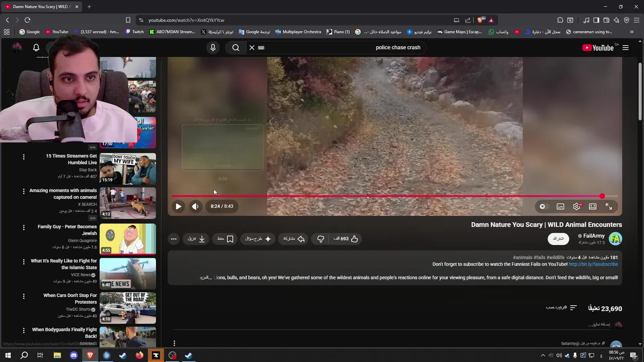This screenshot has width=644, height=362.
Task: Open the Twitch bookmark
Action: point(134,32)
